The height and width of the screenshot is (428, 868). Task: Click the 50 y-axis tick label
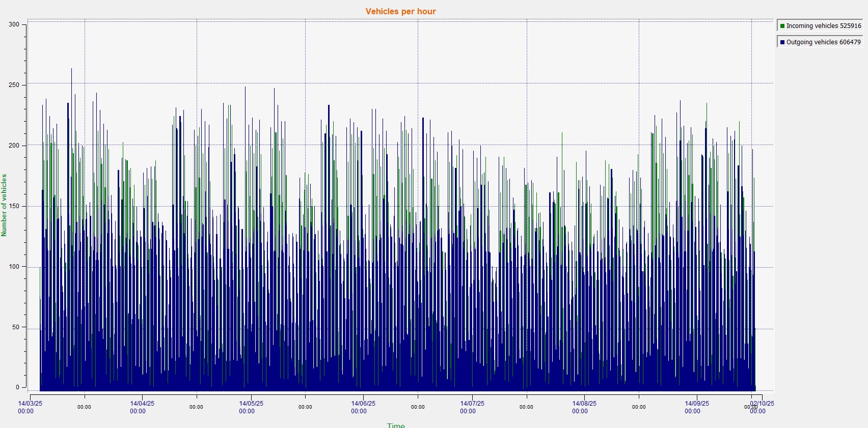point(15,327)
